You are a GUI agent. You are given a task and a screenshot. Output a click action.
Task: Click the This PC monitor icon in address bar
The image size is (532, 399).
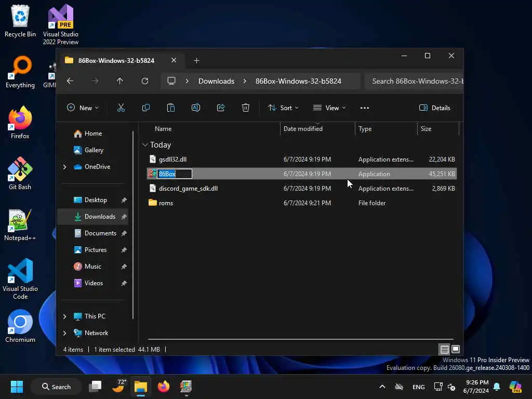tap(171, 81)
